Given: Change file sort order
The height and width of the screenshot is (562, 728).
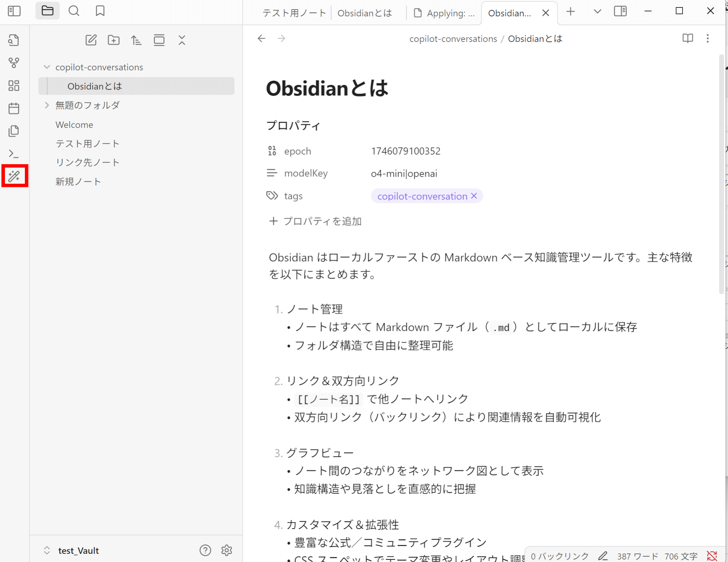Looking at the screenshot, I should pyautogui.click(x=136, y=40).
